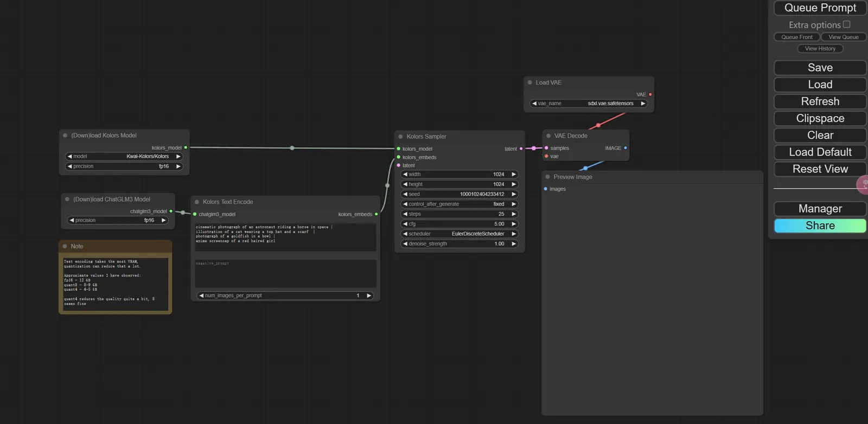Click Clipspace in the side menu

[x=820, y=119]
